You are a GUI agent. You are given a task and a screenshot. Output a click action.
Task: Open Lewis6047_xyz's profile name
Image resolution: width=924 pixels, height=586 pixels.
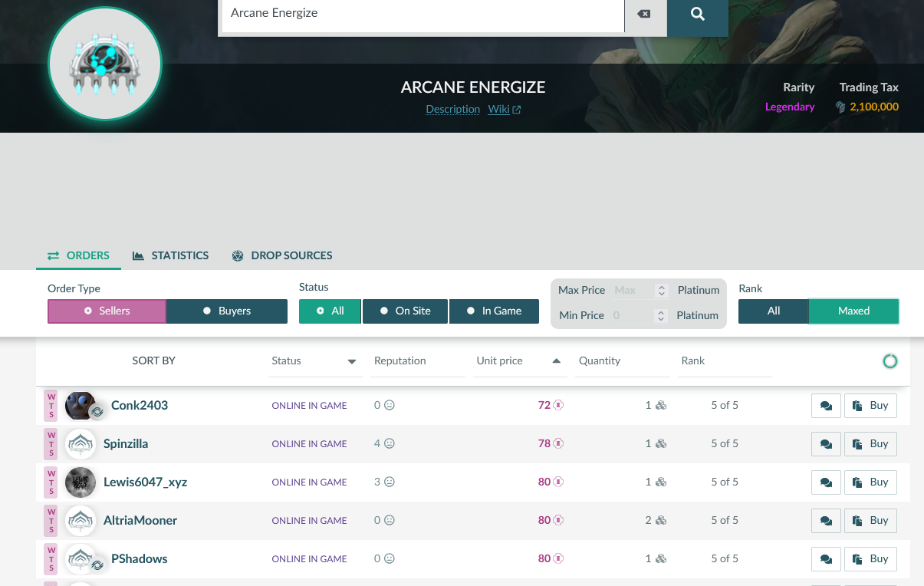tap(146, 482)
